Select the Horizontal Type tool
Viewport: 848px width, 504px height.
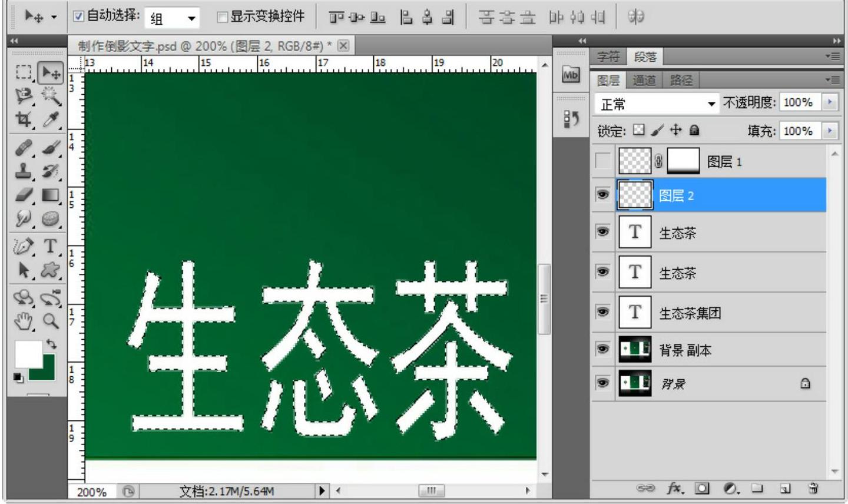pyautogui.click(x=51, y=246)
